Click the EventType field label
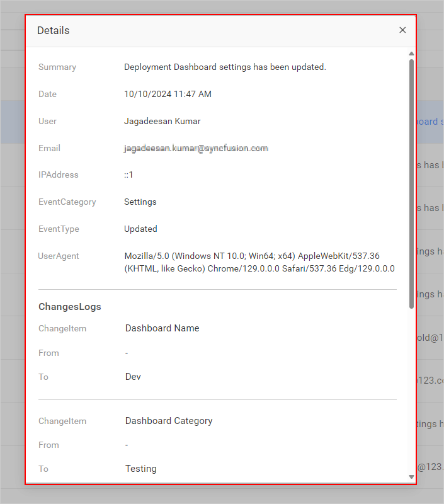Screen dimensions: 444x504 tap(59, 229)
